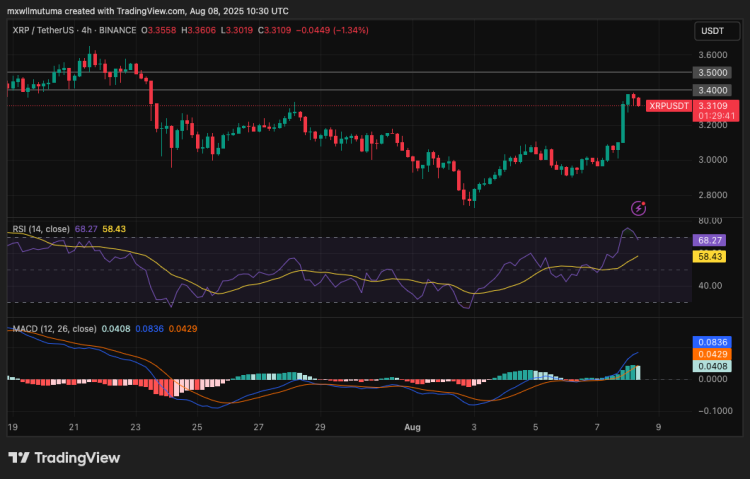Click the red XRPUSDT price tag

pyautogui.click(x=668, y=105)
